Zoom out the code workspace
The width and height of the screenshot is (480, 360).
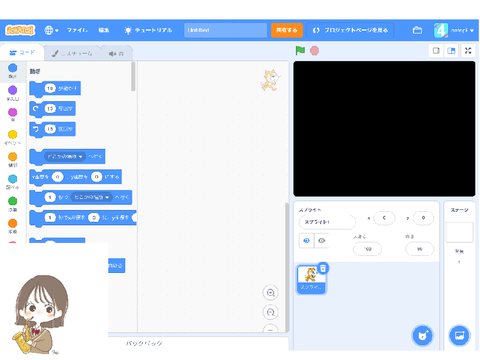(270, 312)
